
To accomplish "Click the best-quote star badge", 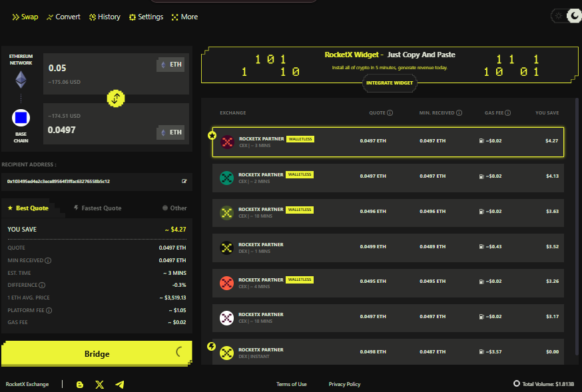I will click(x=212, y=135).
